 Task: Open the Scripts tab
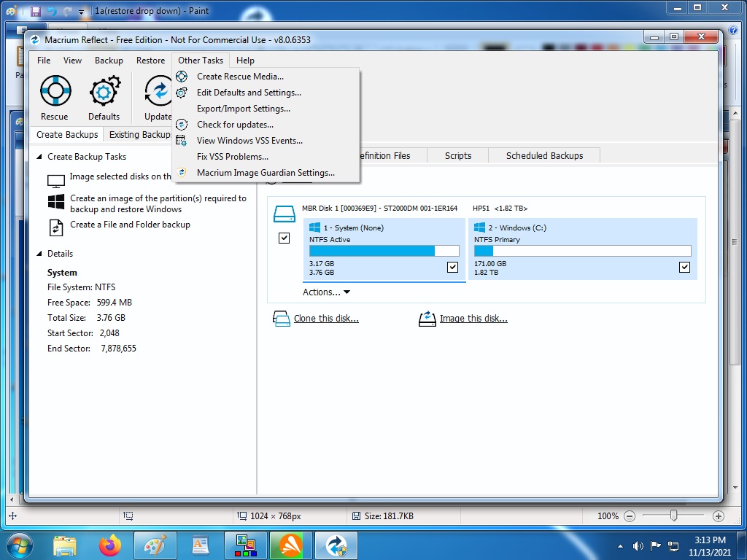pyautogui.click(x=458, y=156)
